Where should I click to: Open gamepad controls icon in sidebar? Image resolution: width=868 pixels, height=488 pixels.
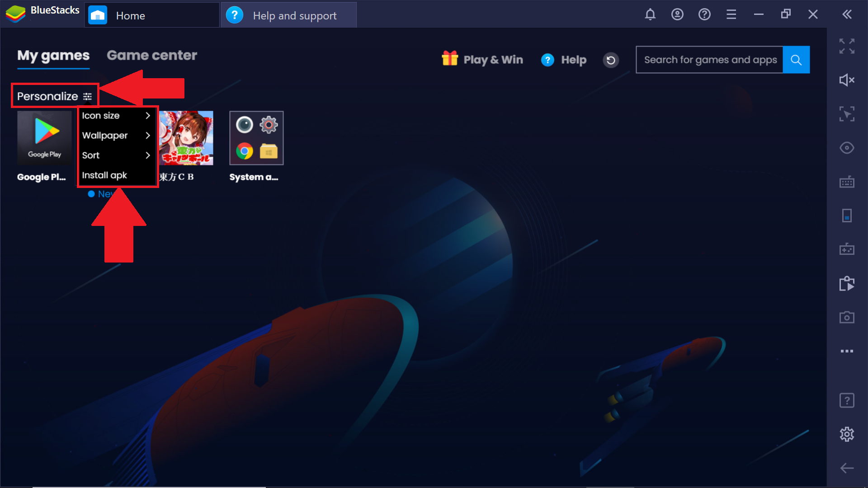(x=847, y=249)
